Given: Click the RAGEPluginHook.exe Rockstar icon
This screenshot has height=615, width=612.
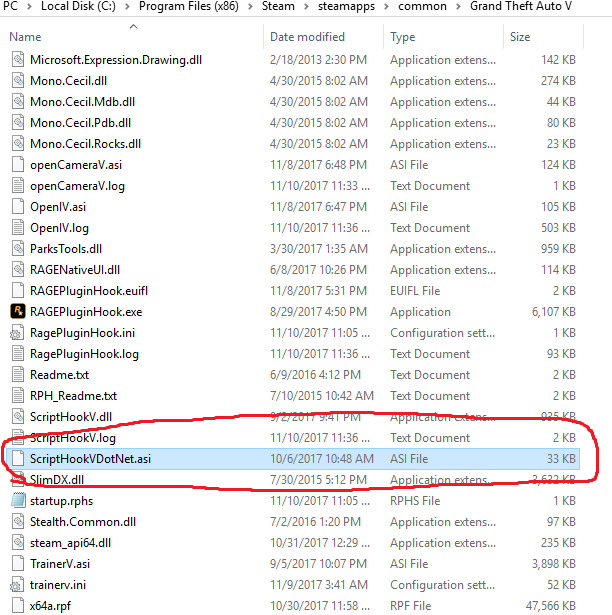Looking at the screenshot, I should coord(18,312).
